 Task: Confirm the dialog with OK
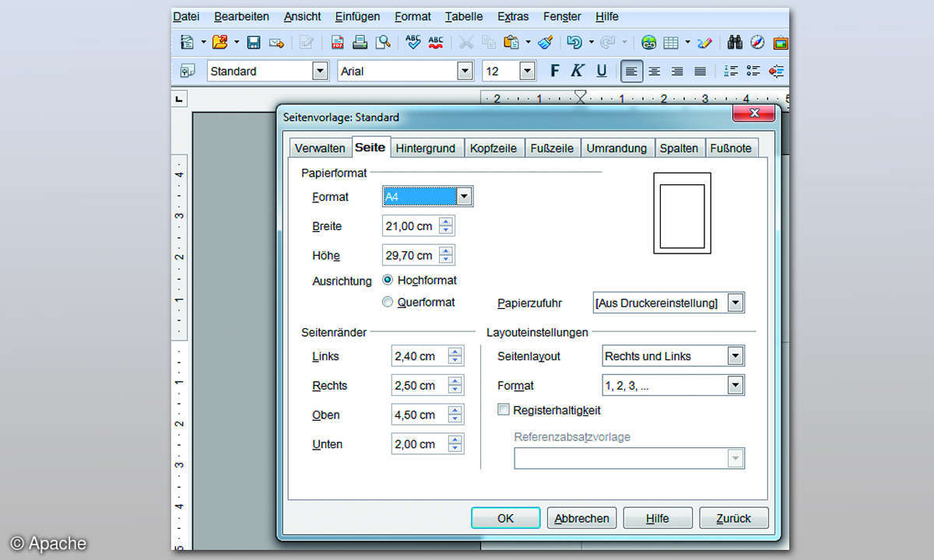pyautogui.click(x=506, y=518)
